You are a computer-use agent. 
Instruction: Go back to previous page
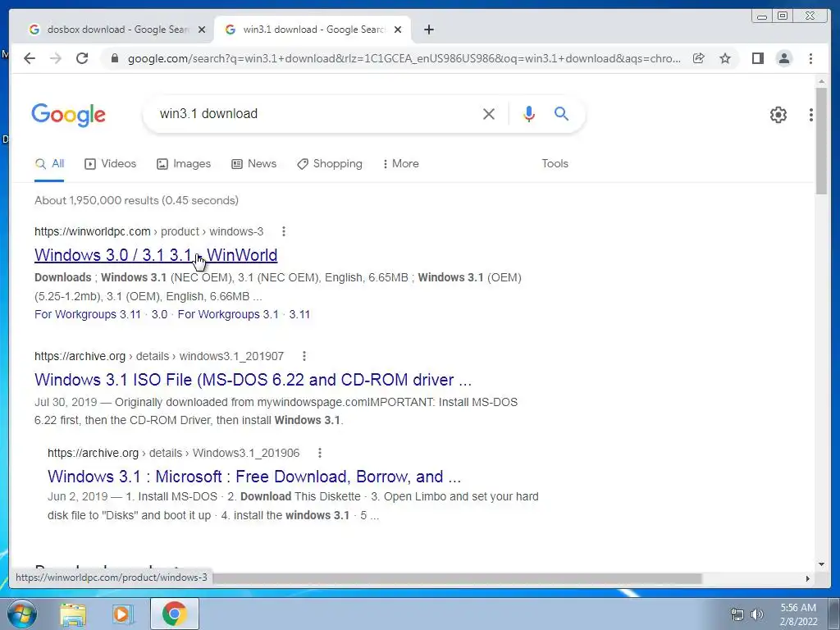30,58
